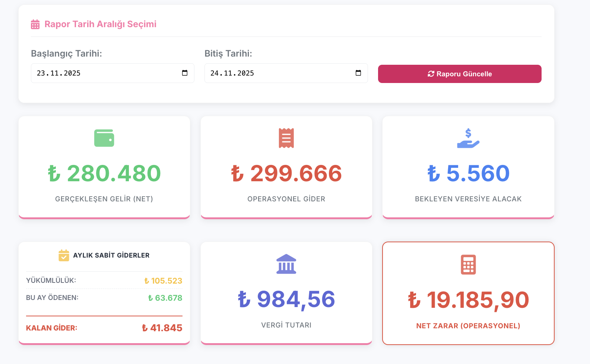Click the refresh icon in Raporu Güncelle
The height and width of the screenshot is (364, 590).
click(x=431, y=74)
